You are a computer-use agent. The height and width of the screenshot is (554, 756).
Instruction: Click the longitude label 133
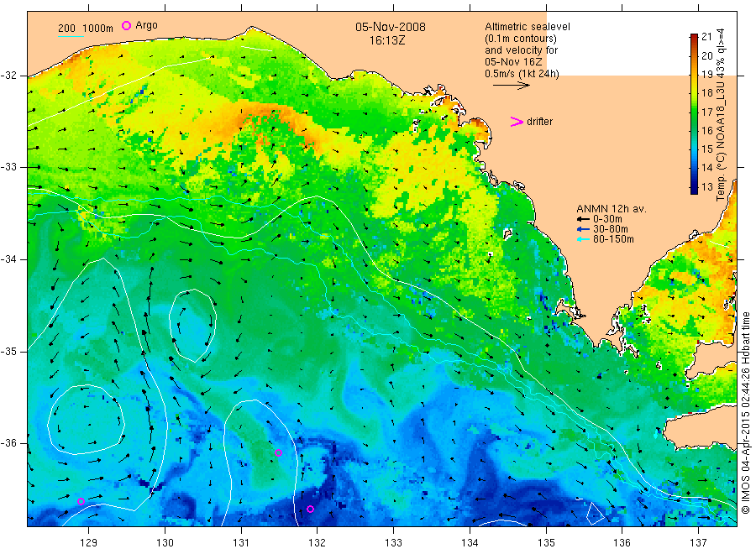point(393,543)
